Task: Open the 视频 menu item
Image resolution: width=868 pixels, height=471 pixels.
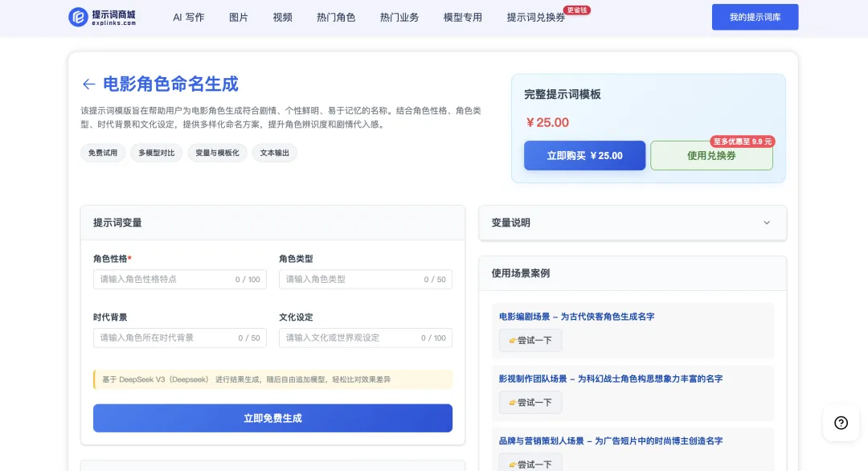Action: pyautogui.click(x=282, y=17)
